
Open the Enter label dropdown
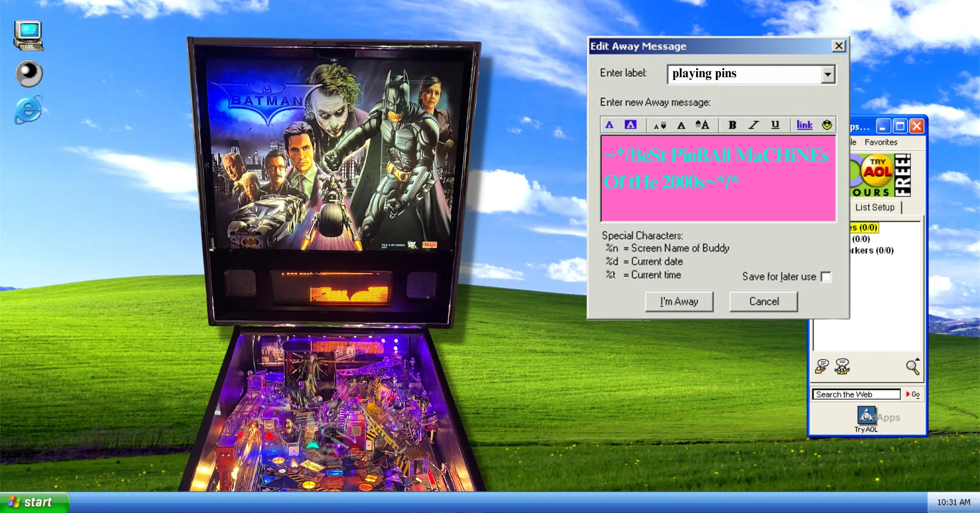click(x=827, y=74)
